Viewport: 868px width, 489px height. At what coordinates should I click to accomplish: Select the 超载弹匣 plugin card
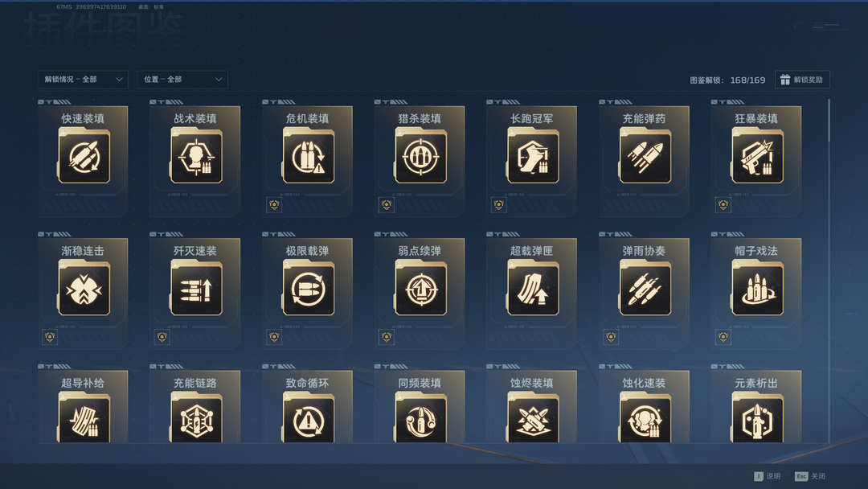pos(531,294)
